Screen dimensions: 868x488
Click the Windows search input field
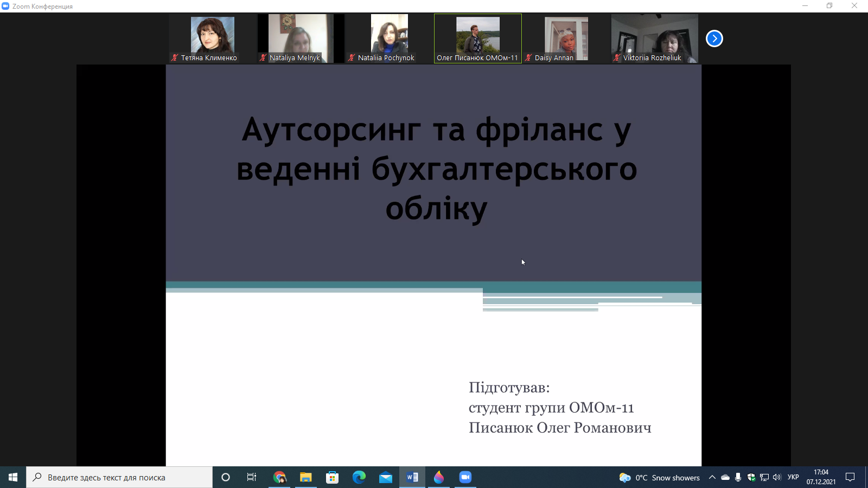click(x=119, y=477)
